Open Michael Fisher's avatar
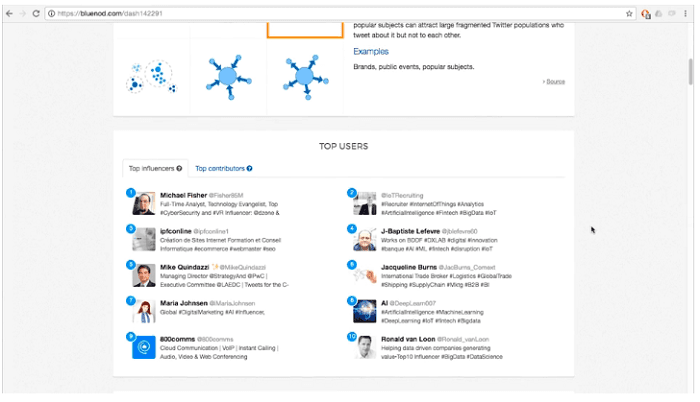This screenshot has width=700, height=402. (144, 204)
